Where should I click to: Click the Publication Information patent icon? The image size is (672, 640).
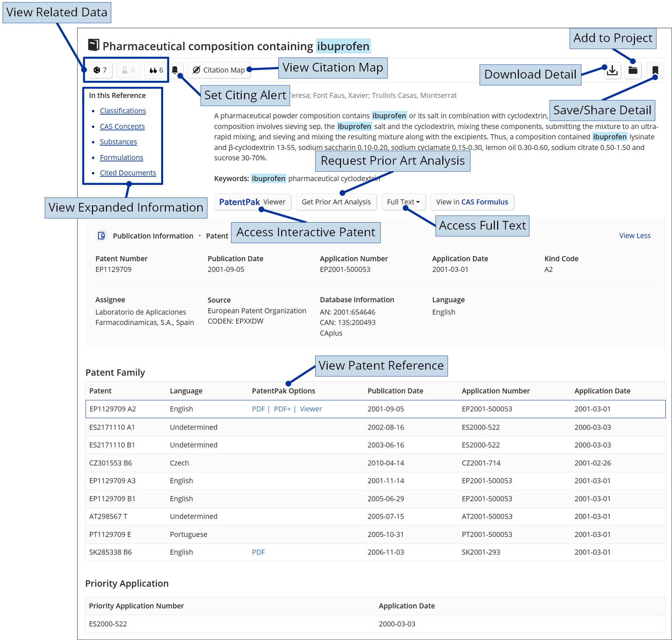coord(101,236)
